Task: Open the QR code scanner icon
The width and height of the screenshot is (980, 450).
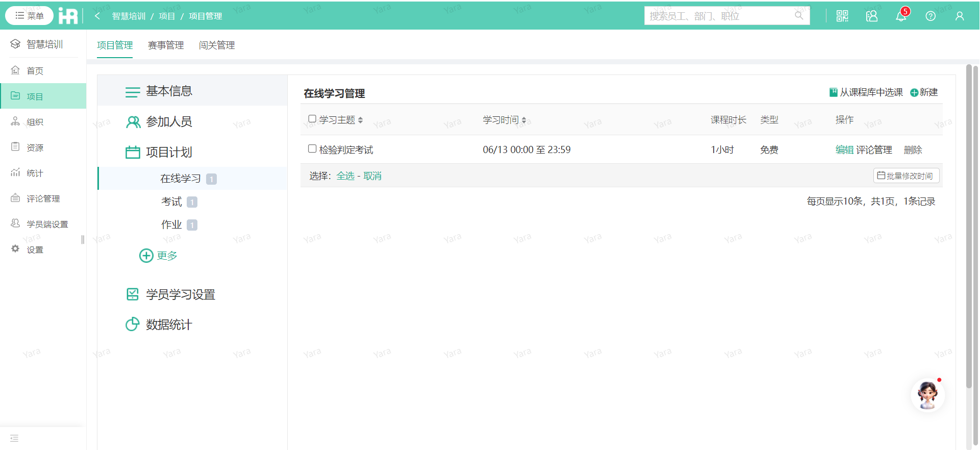Action: [x=842, y=16]
